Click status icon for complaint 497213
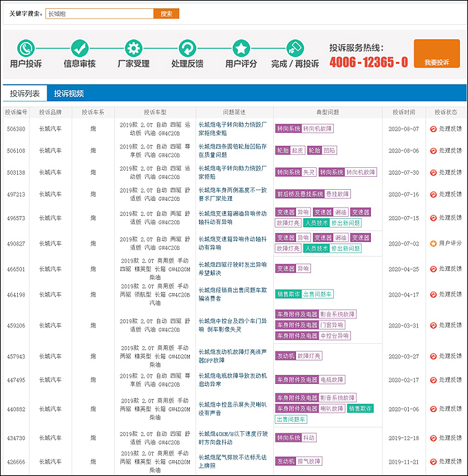468x476 pixels. (x=434, y=195)
